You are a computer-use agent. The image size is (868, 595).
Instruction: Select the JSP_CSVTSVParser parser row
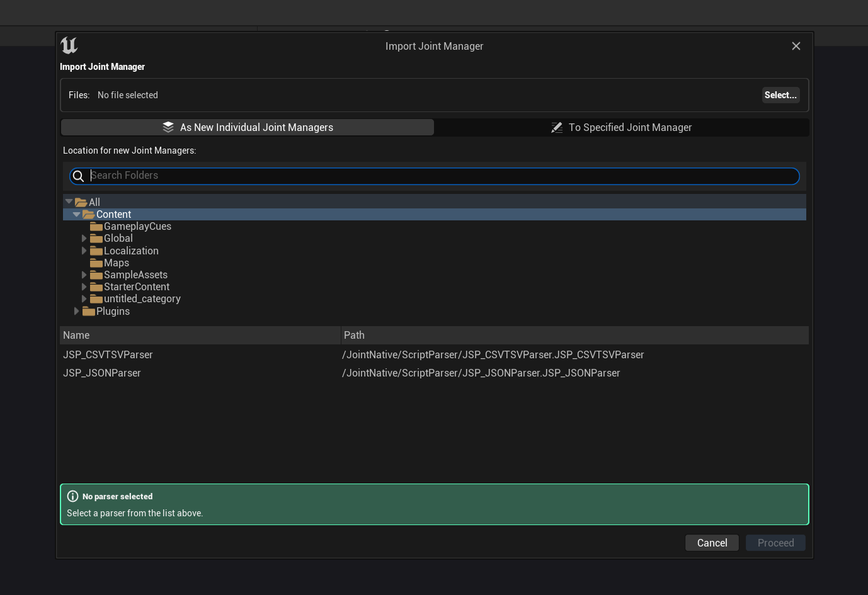pos(108,355)
